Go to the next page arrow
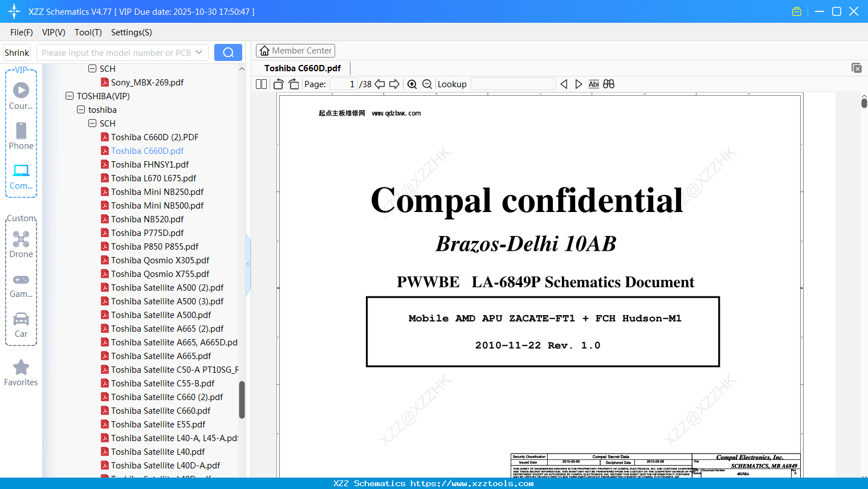 click(394, 84)
